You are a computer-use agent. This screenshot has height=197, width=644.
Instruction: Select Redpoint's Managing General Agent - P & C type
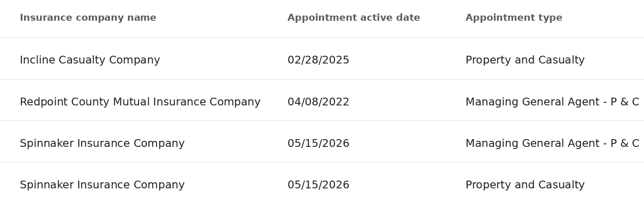pos(552,102)
